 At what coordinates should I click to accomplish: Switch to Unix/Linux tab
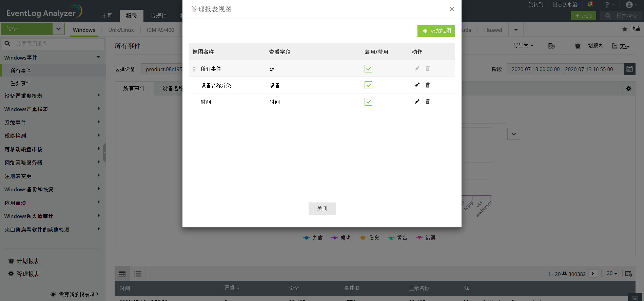[x=121, y=30]
